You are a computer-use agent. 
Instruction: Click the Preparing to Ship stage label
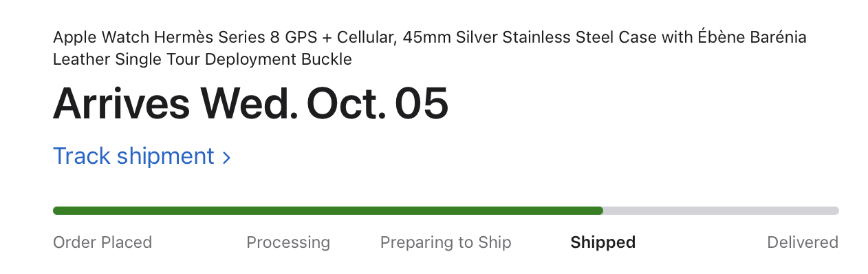click(446, 242)
